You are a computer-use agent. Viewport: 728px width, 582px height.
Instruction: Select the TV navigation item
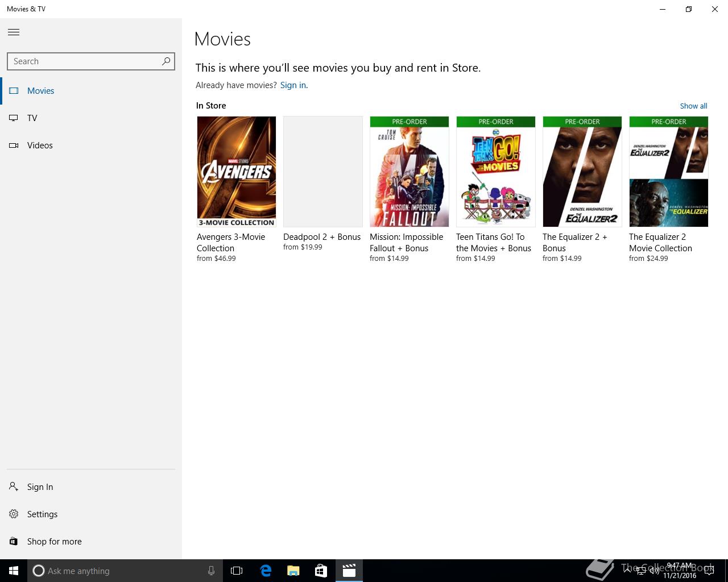coord(91,118)
